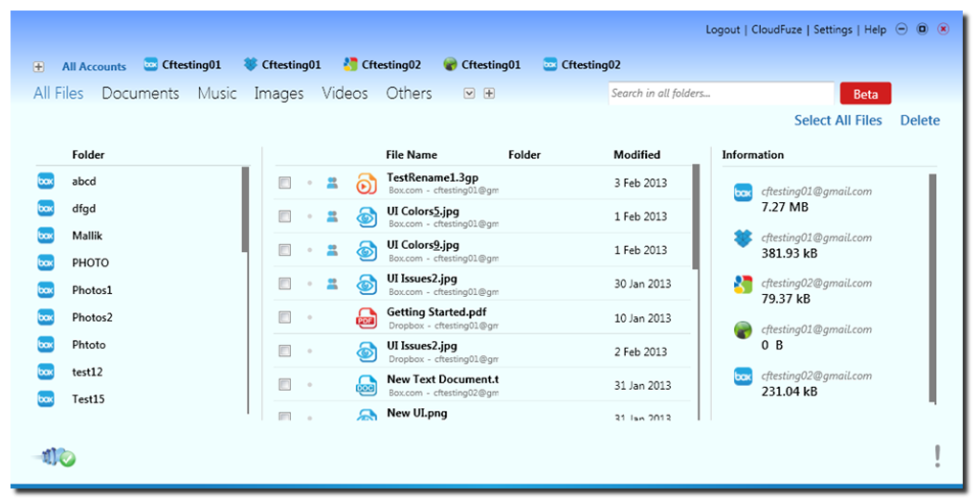Open the category dropdown arrow after Others

coord(469,93)
